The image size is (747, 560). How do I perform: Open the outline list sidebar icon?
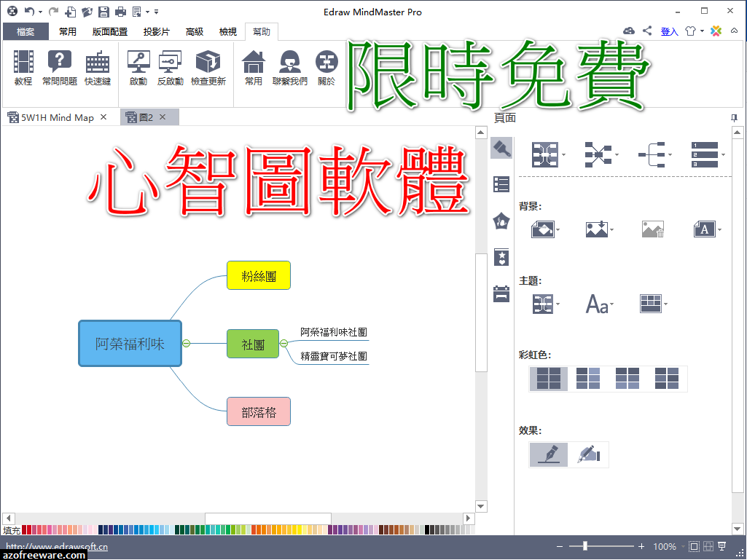[x=501, y=184]
